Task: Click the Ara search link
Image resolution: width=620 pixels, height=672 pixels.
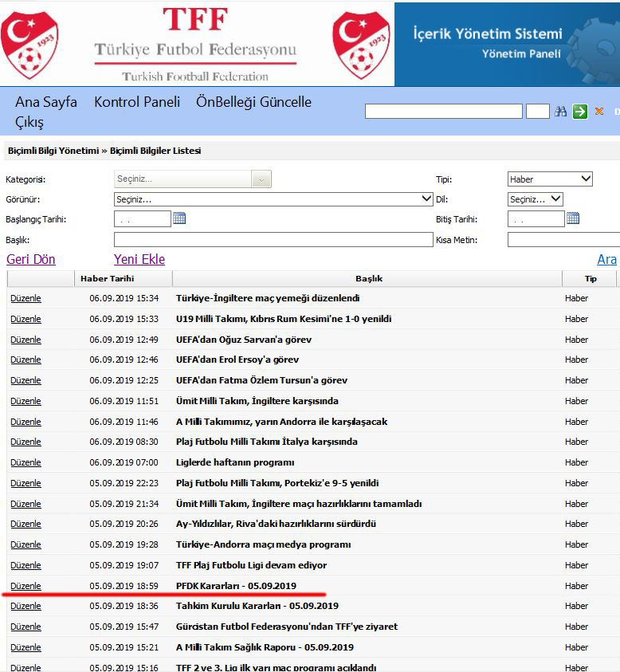Action: coord(606,259)
